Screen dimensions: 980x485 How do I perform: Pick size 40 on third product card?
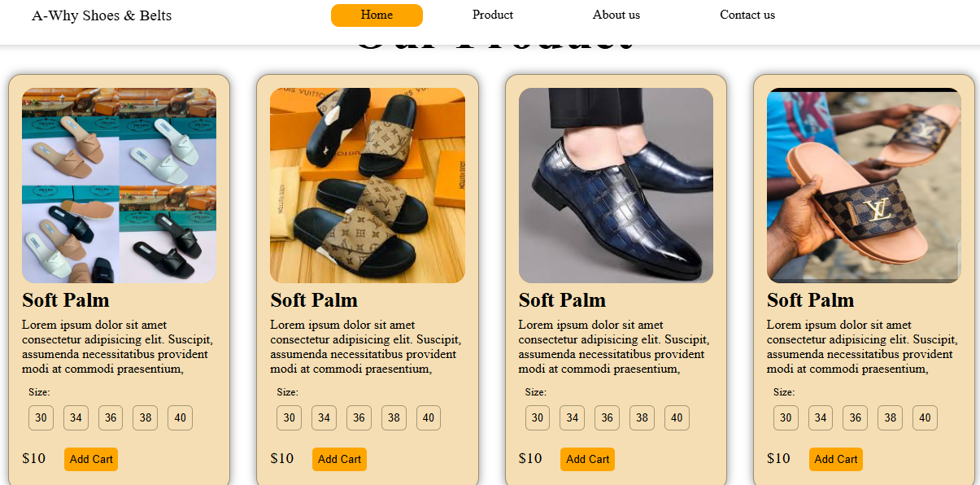pos(677,418)
